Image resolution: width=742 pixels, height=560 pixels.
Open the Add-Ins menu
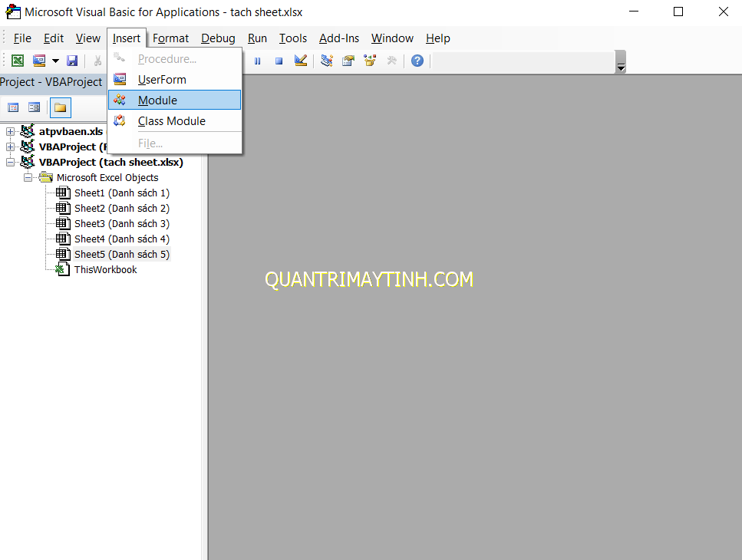339,38
